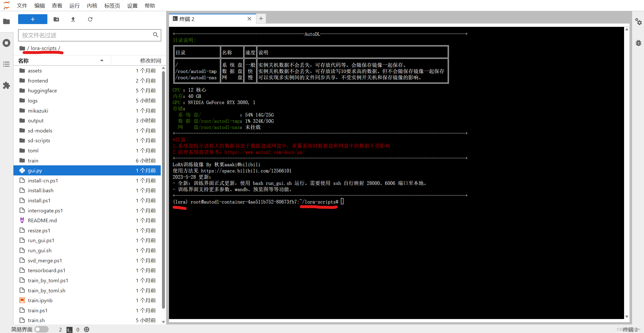Add a new tab with the plus button
The width and height of the screenshot is (644, 333).
261,19
